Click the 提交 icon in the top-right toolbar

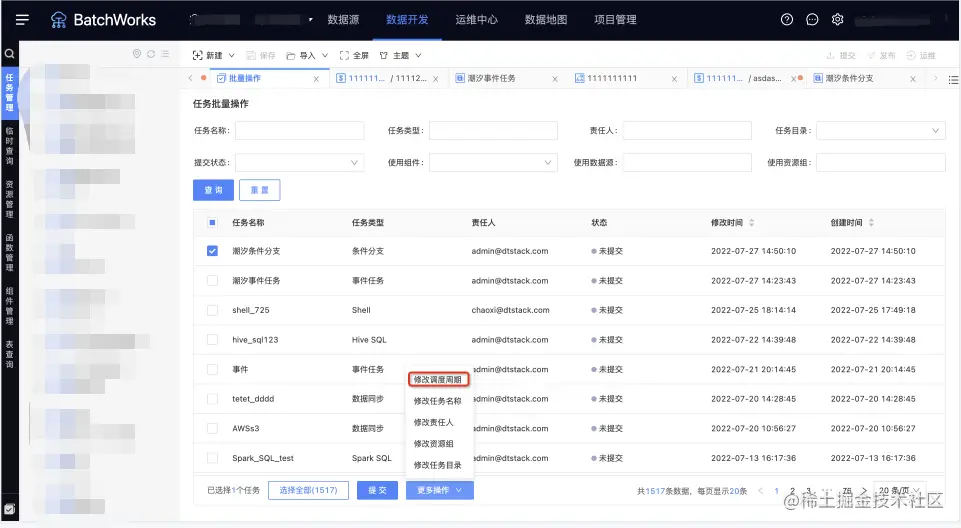pos(830,56)
